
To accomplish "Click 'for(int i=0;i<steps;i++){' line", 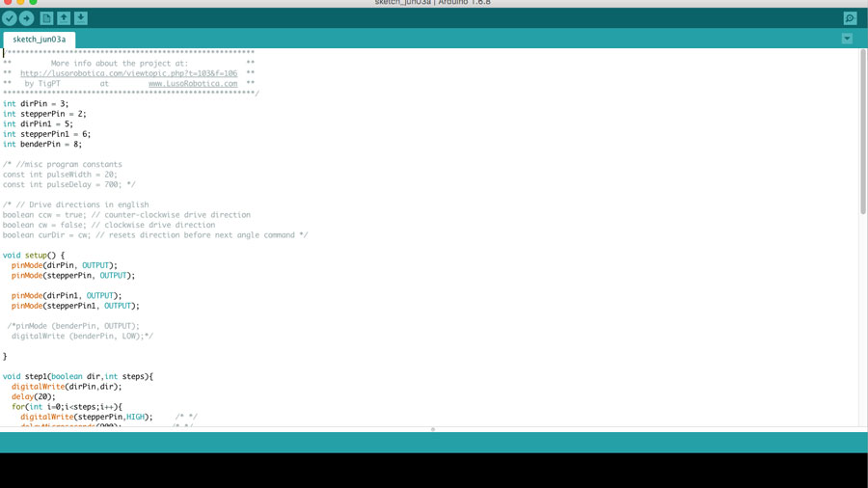I will coord(67,407).
